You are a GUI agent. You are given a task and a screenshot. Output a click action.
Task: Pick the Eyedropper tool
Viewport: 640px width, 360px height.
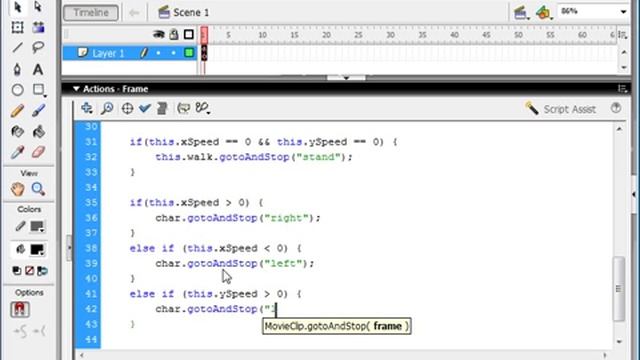(17, 152)
